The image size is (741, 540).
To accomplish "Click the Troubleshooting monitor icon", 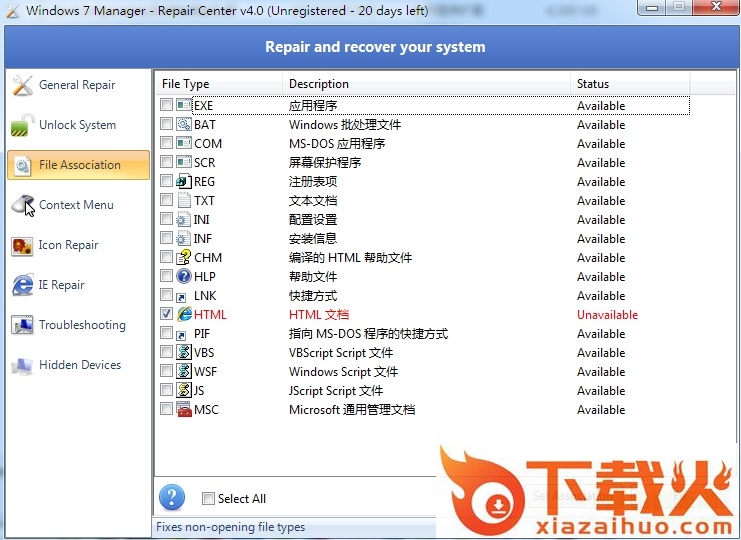I will 22,326.
